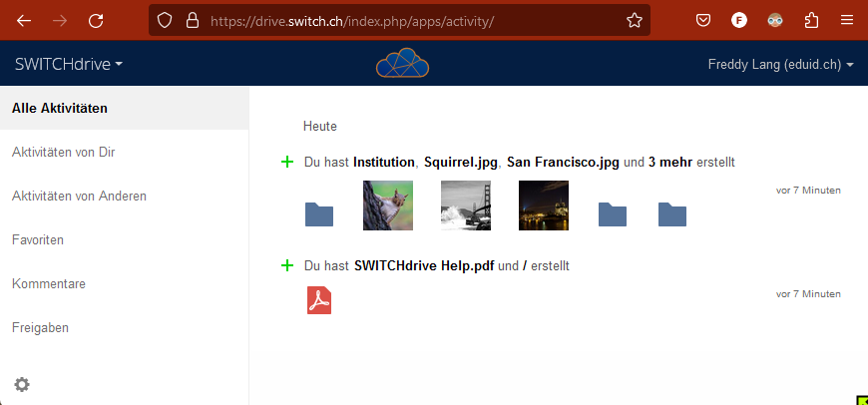Open the SWITCHdrive Help.pdf link

point(424,266)
